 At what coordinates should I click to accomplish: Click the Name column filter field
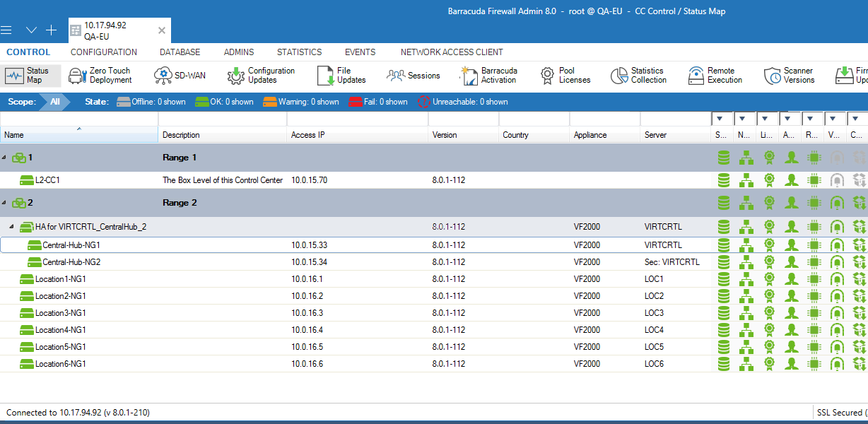79,119
